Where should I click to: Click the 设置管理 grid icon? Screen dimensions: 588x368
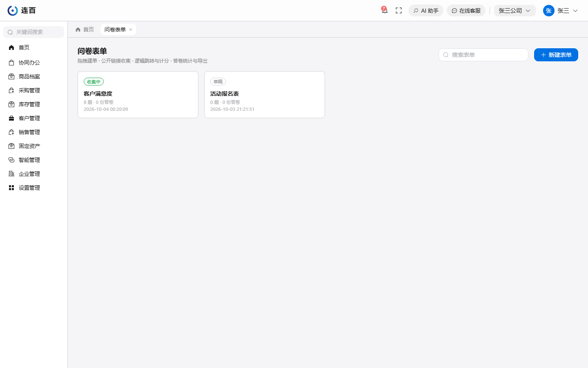[x=11, y=188]
